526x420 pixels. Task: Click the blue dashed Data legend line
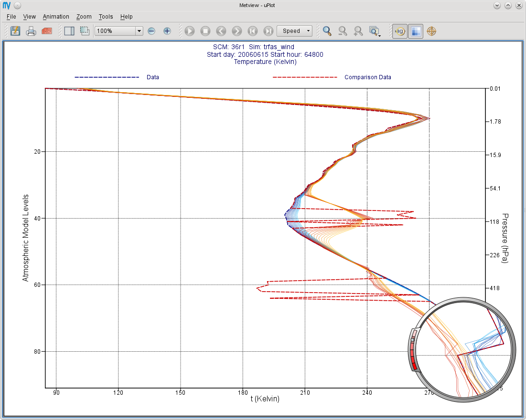point(107,77)
